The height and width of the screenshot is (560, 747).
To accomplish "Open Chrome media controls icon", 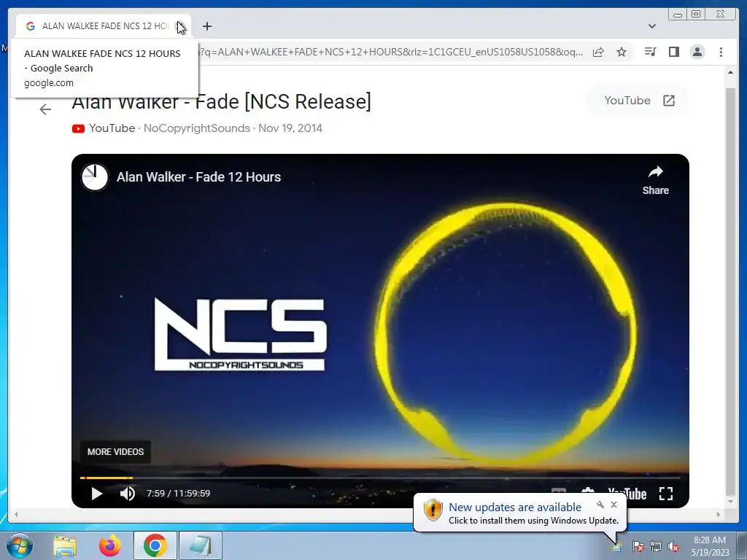I will pyautogui.click(x=650, y=52).
